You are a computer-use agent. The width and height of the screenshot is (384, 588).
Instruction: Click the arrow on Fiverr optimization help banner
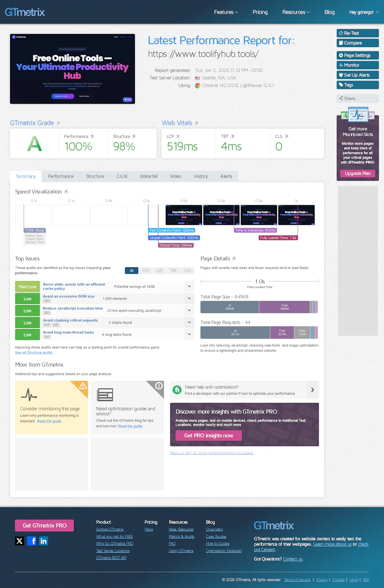(x=312, y=390)
